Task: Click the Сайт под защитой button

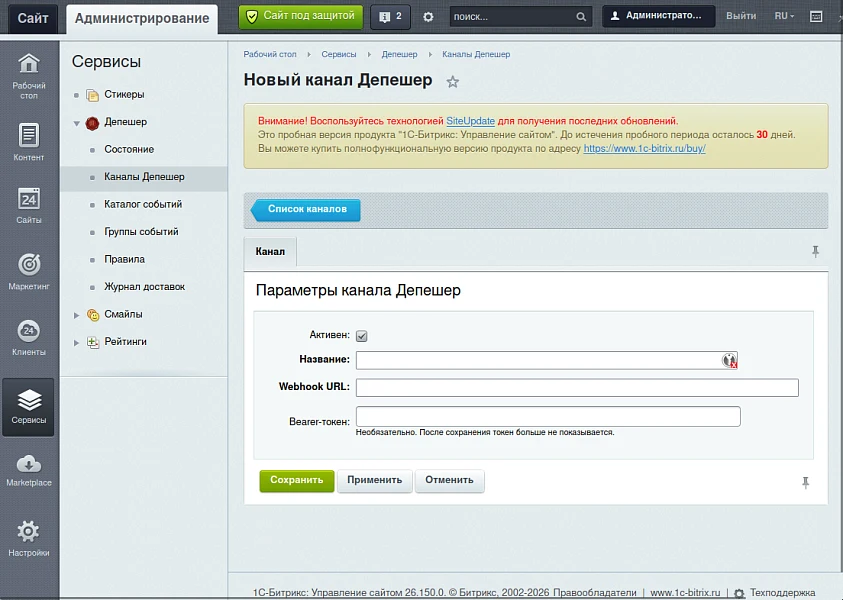Action: pyautogui.click(x=301, y=17)
